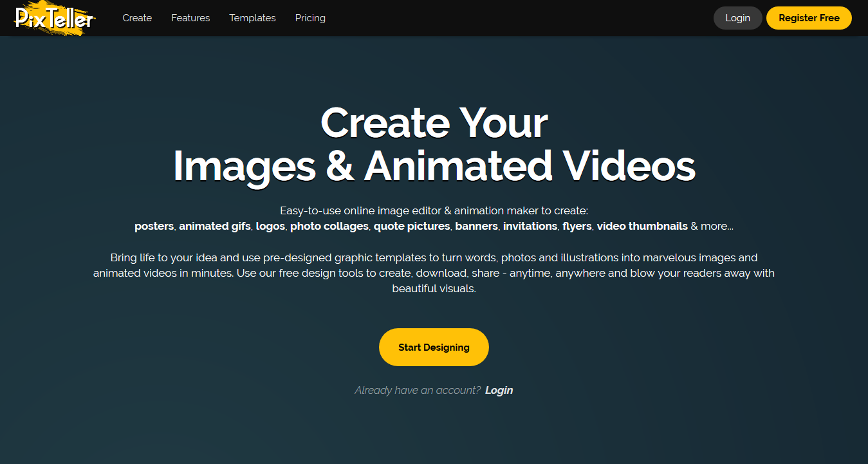Viewport: 868px width, 464px height.
Task: Click the 'Easy-to-use online image editor' line
Action: click(x=434, y=210)
